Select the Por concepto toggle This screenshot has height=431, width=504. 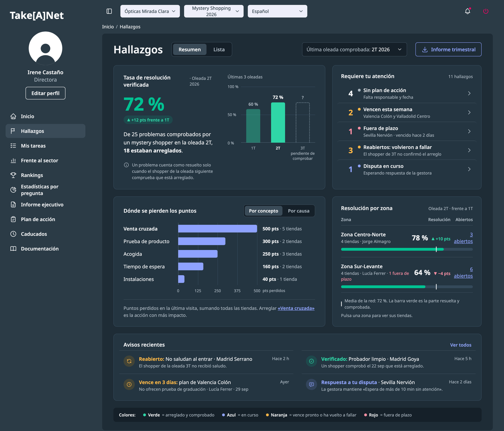pos(263,211)
